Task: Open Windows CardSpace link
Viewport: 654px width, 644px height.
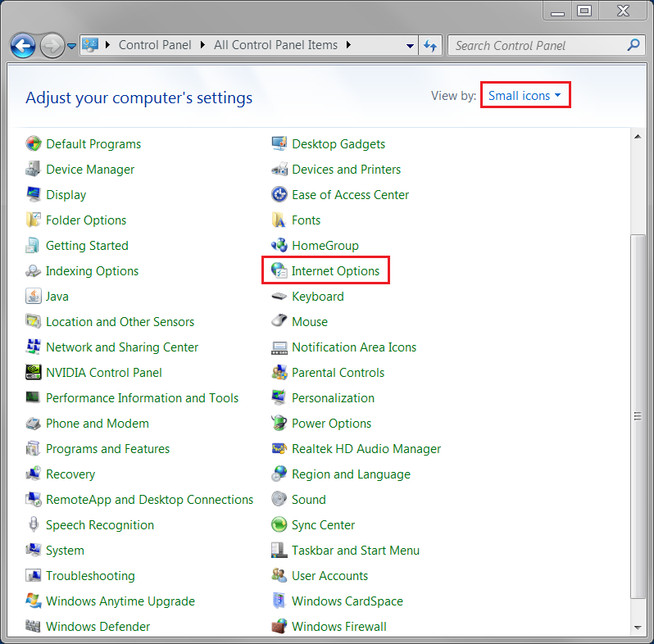Action: pyautogui.click(x=347, y=601)
